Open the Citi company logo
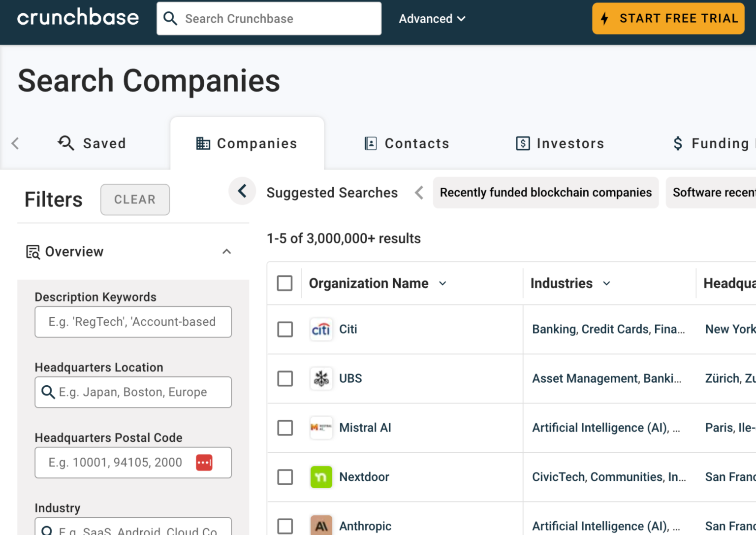 [x=321, y=329]
